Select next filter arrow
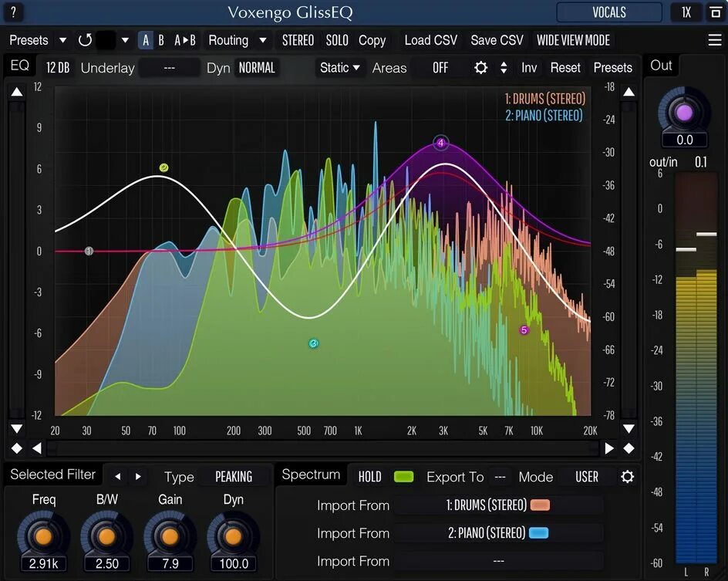The width and height of the screenshot is (728, 581). tap(138, 477)
